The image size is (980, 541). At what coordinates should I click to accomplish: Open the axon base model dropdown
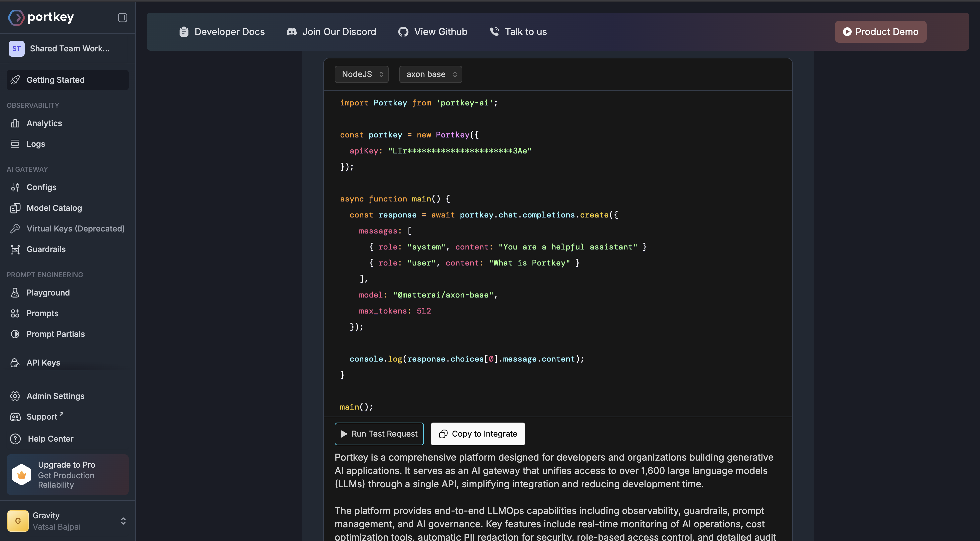tap(430, 74)
